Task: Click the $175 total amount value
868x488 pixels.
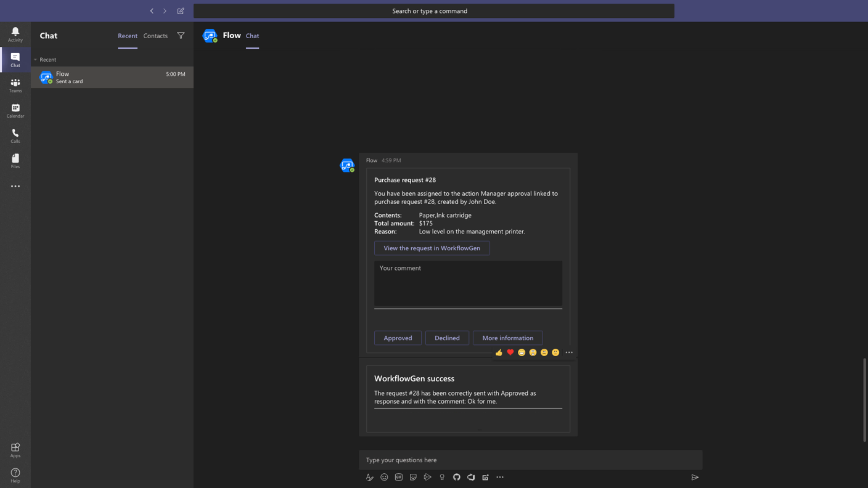Action: point(426,223)
